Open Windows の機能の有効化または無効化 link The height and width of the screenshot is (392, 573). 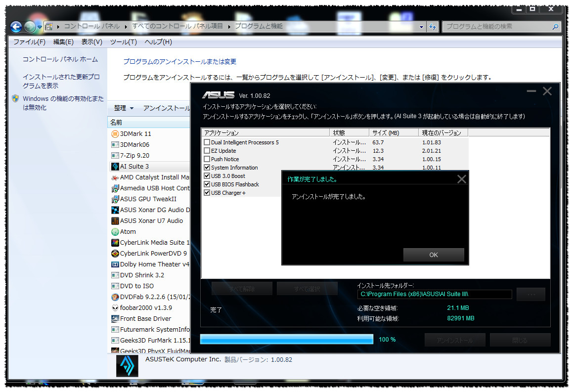(x=63, y=103)
